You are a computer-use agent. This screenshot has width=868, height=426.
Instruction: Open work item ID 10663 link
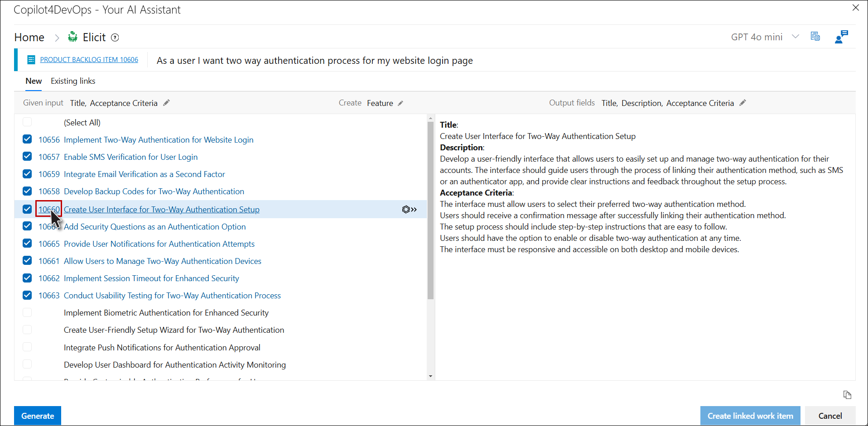(x=49, y=296)
